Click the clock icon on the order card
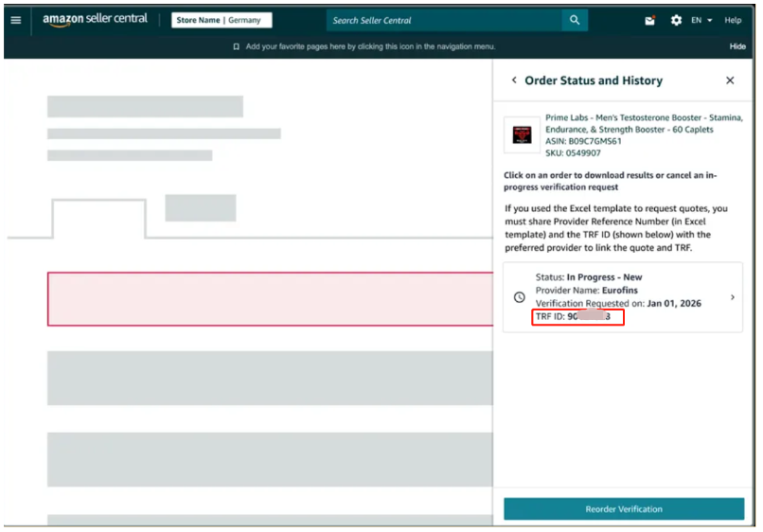 pos(520,297)
